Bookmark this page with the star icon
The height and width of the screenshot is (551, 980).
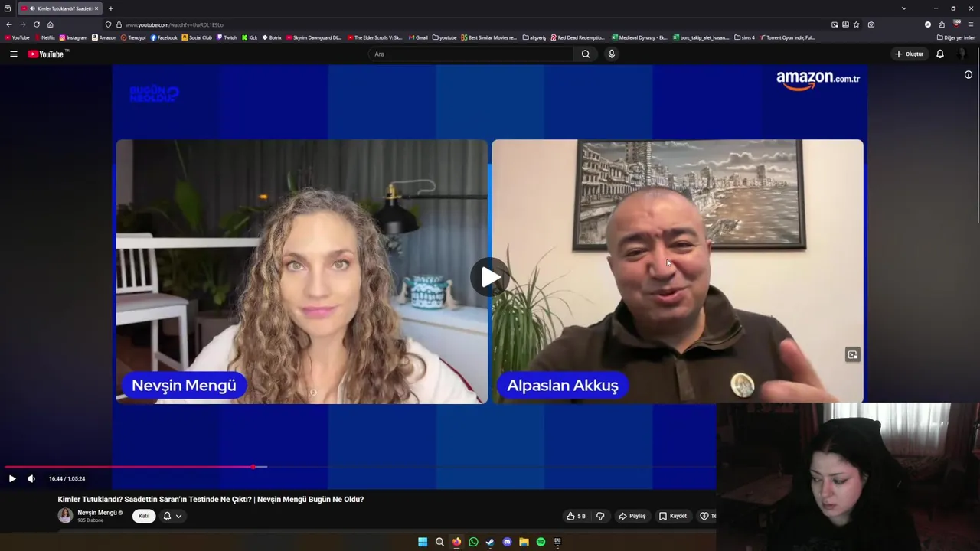[856, 24]
